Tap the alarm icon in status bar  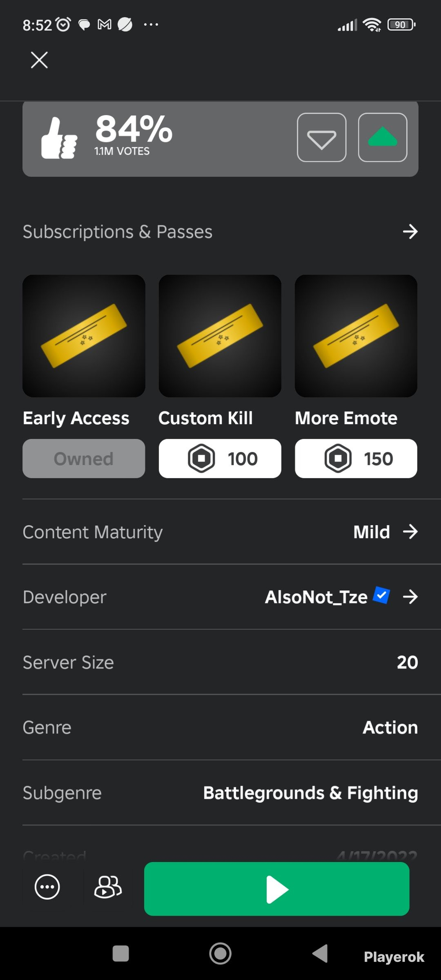(64, 24)
